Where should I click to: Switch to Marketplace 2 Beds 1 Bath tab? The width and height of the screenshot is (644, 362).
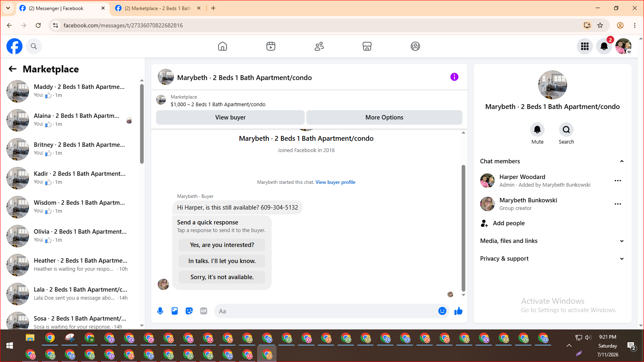coord(158,8)
